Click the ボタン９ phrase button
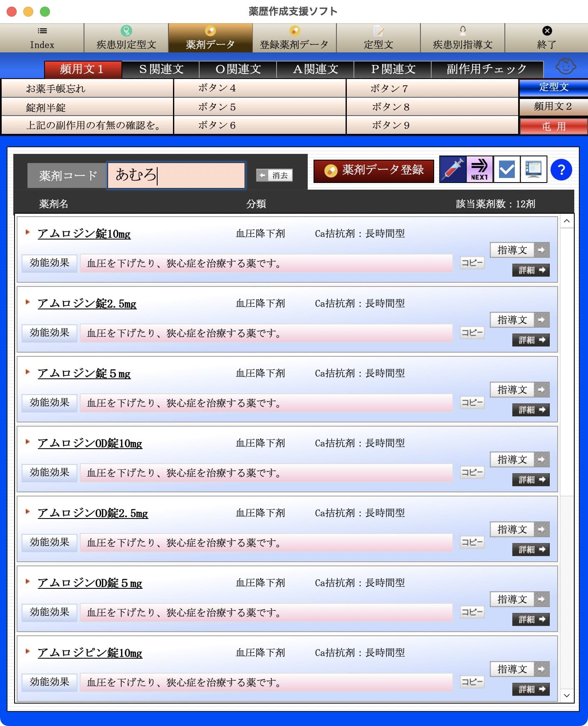Viewport: 588px width, 726px height. tap(432, 125)
